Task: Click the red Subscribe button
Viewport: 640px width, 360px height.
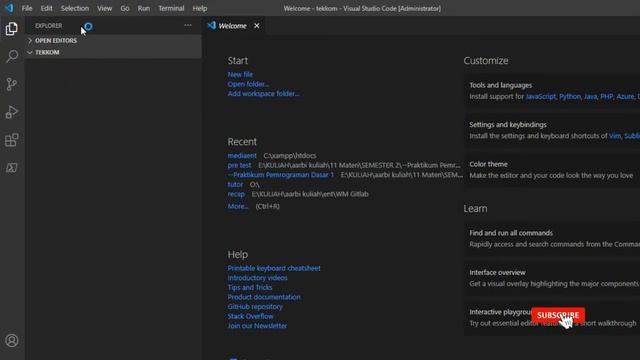Action: point(558,315)
